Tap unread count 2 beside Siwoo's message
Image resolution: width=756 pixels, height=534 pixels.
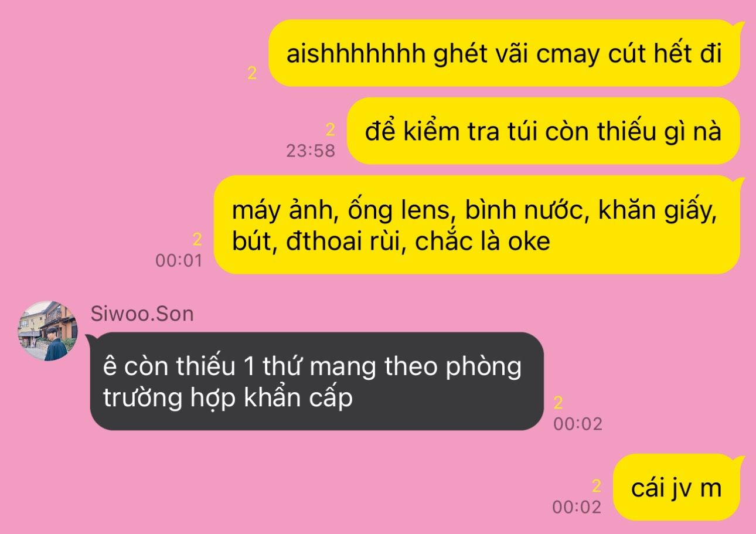559,403
